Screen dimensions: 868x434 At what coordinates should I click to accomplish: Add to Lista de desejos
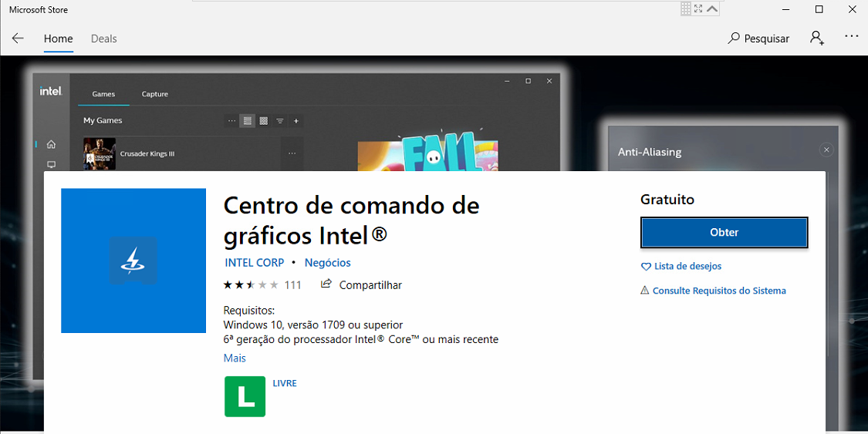681,267
